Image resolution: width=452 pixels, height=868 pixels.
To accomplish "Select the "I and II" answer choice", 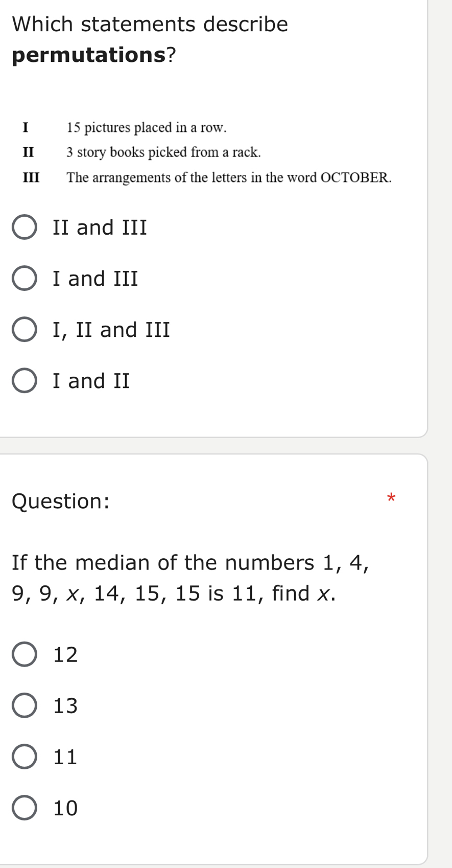I will [x=25, y=381].
